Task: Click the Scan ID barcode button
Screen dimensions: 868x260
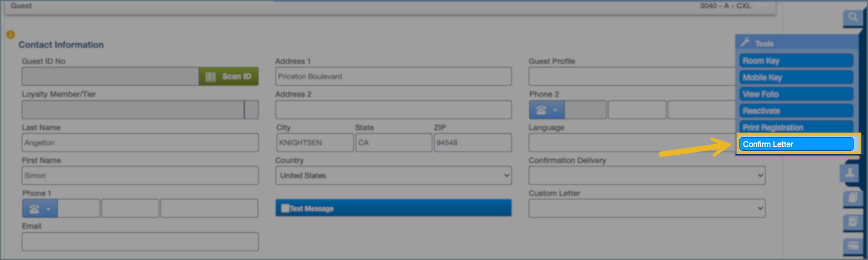Action: point(228,76)
